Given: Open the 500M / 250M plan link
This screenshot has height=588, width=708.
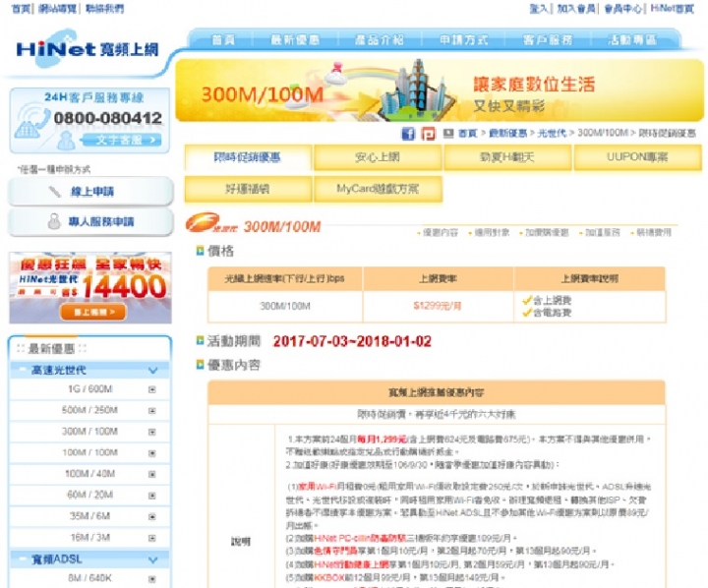Looking at the screenshot, I should 89,410.
